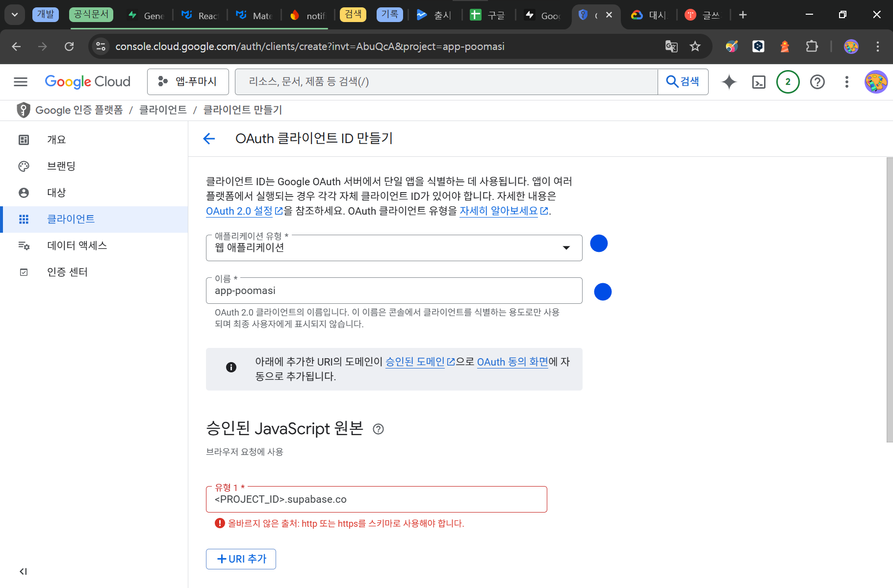893x588 pixels.
Task: Activate Cloud Shell terminal icon
Action: click(759, 82)
